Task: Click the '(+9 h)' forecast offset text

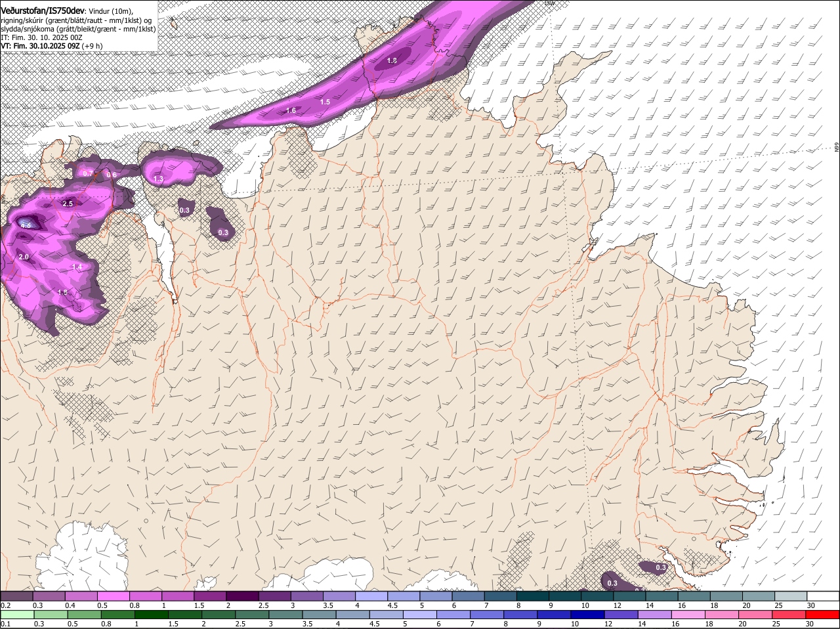Action: pyautogui.click(x=93, y=47)
